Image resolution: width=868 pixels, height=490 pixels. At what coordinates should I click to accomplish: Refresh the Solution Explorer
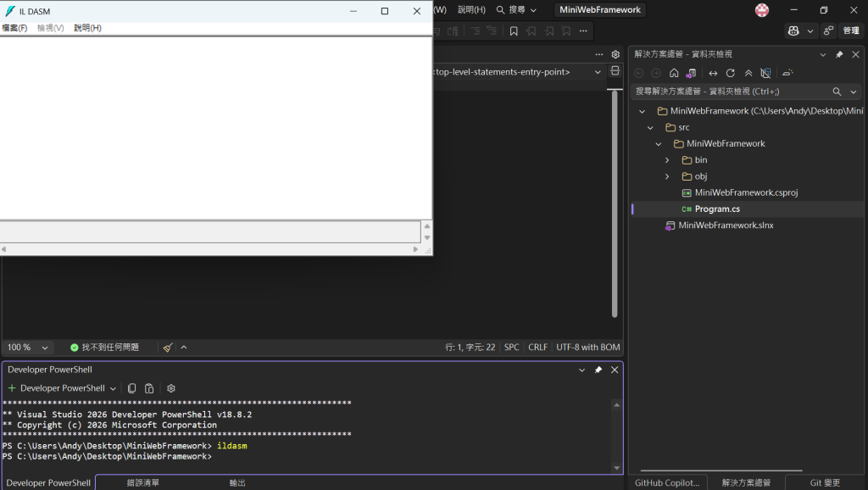(x=731, y=73)
